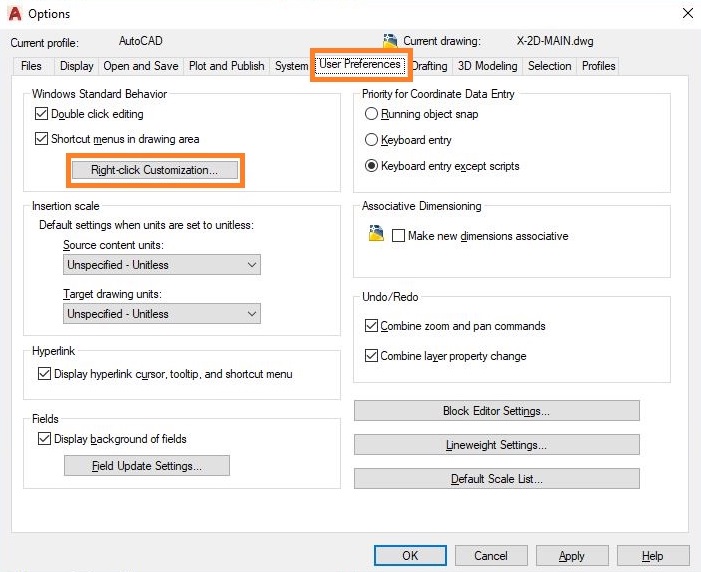The height and width of the screenshot is (572, 701).
Task: Uncheck Combine zoom and pan commands
Action: tap(372, 326)
